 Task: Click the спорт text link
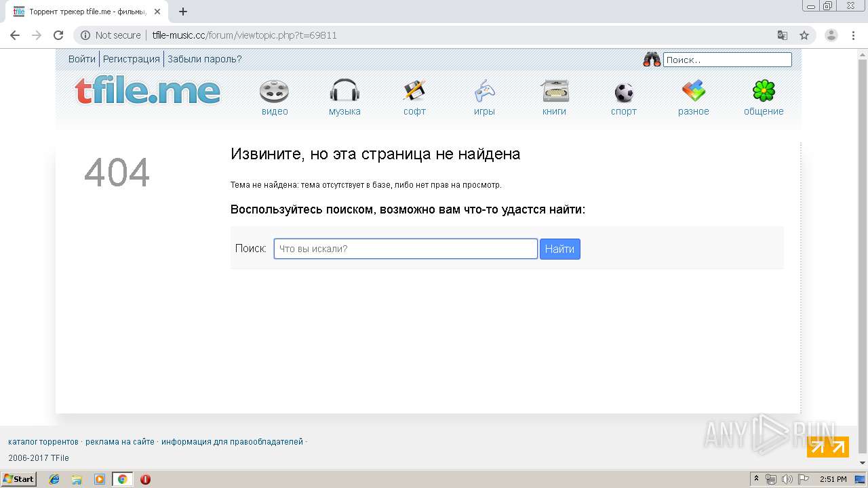tap(624, 112)
